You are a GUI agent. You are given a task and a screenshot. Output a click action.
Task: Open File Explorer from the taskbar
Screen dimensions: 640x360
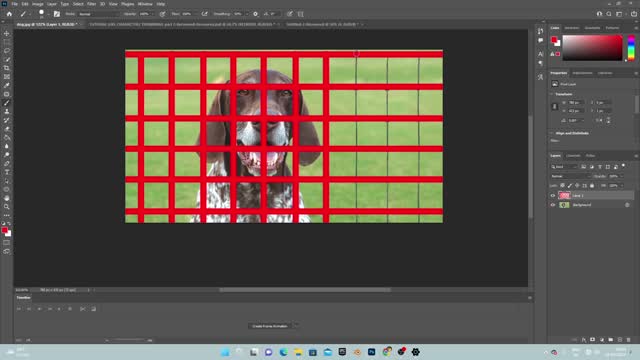(298, 352)
